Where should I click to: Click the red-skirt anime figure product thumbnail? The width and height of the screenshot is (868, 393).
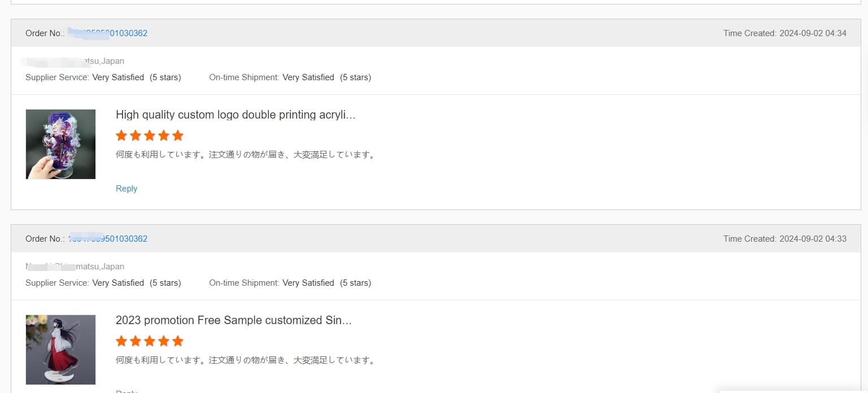pos(60,350)
